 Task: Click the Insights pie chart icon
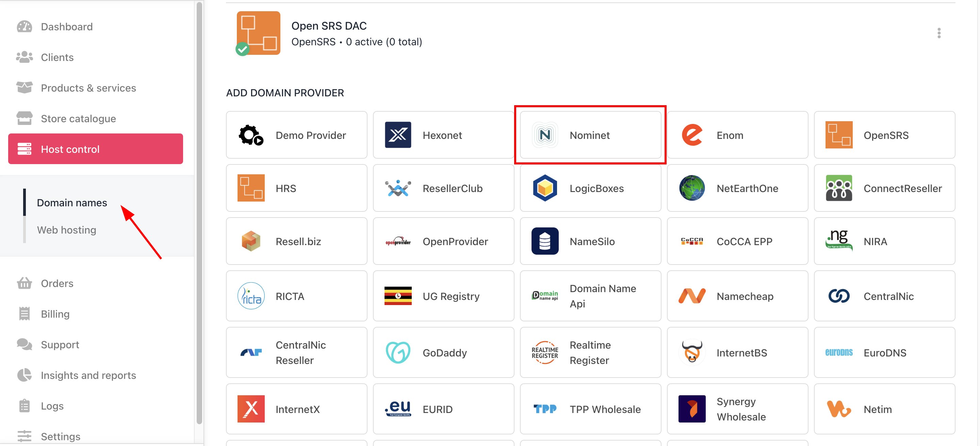pyautogui.click(x=24, y=375)
